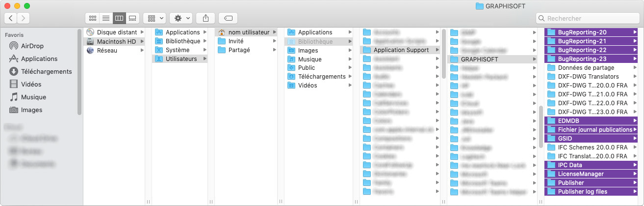The height and width of the screenshot is (206, 644).
Task: Select greyed Bibliothèque in user folder
Action: click(x=318, y=41)
